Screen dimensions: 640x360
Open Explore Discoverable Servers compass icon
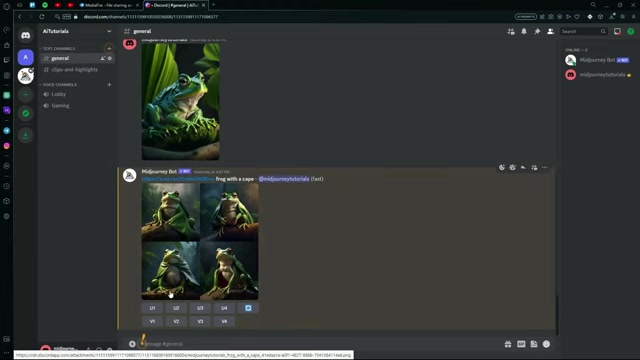25,113
